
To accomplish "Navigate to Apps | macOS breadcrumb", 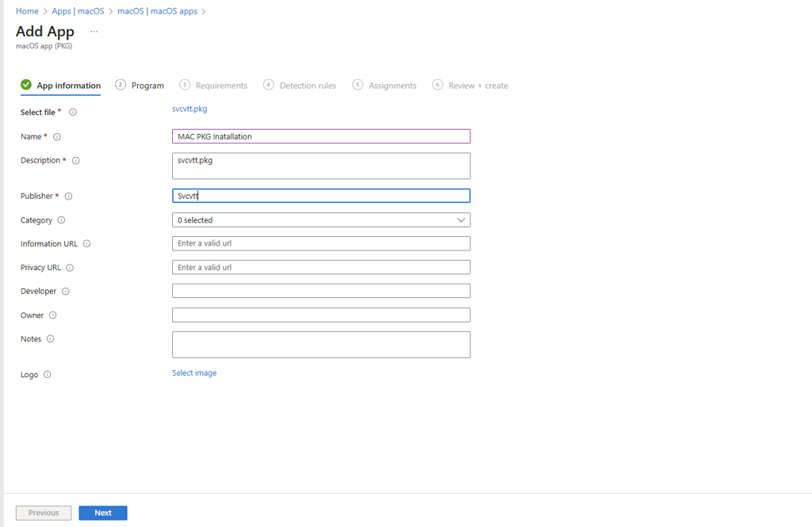I will point(78,11).
